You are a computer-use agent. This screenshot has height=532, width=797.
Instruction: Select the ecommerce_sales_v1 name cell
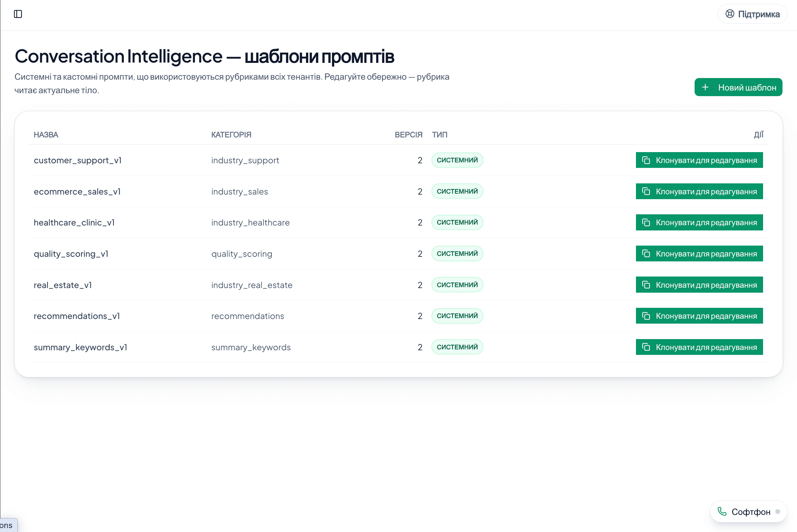[77, 191]
